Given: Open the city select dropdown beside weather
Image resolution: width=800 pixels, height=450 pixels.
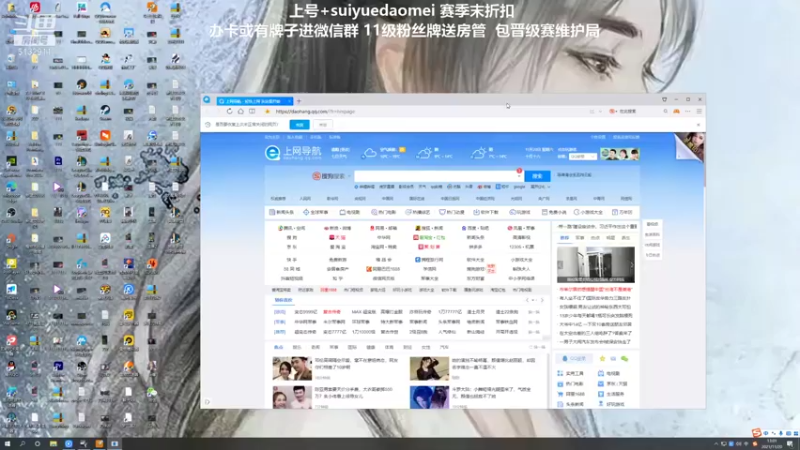Looking at the screenshot, I should 583,157.
